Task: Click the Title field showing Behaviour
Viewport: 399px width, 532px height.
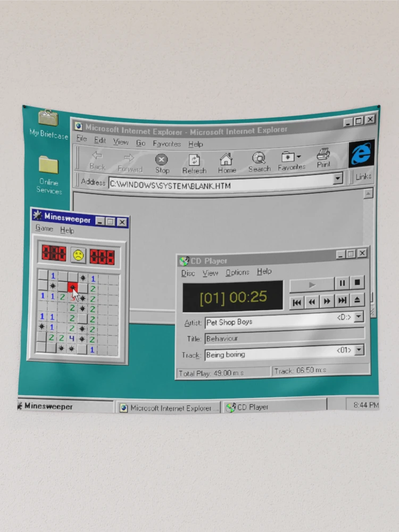Action: (284, 336)
